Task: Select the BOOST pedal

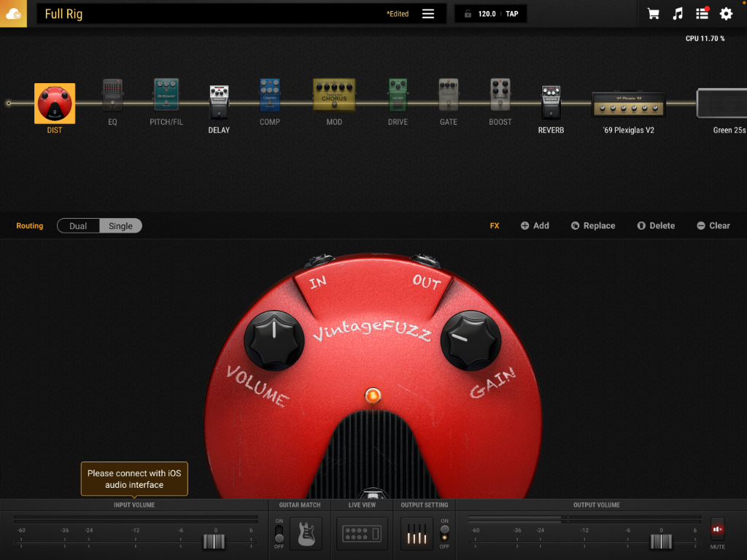Action: [500, 95]
